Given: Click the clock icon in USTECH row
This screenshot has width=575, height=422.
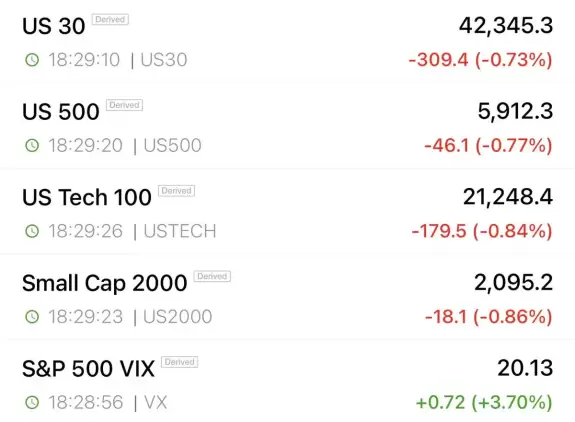Looking at the screenshot, I should [32, 231].
